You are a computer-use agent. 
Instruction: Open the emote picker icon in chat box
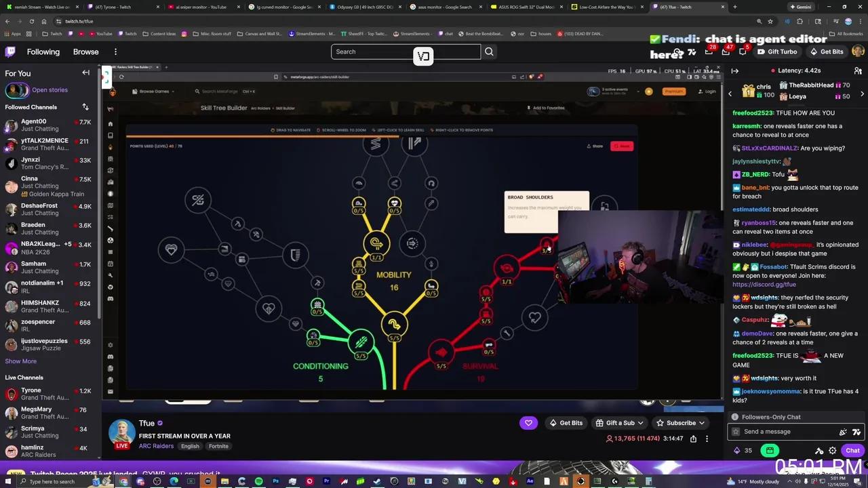843,432
